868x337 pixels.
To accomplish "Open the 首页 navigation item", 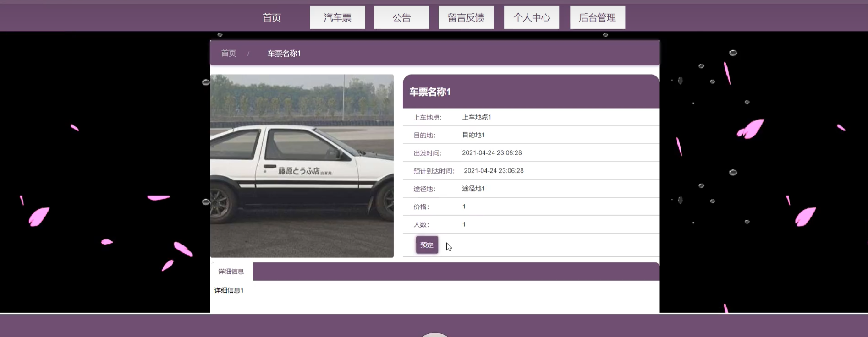I will click(x=272, y=17).
